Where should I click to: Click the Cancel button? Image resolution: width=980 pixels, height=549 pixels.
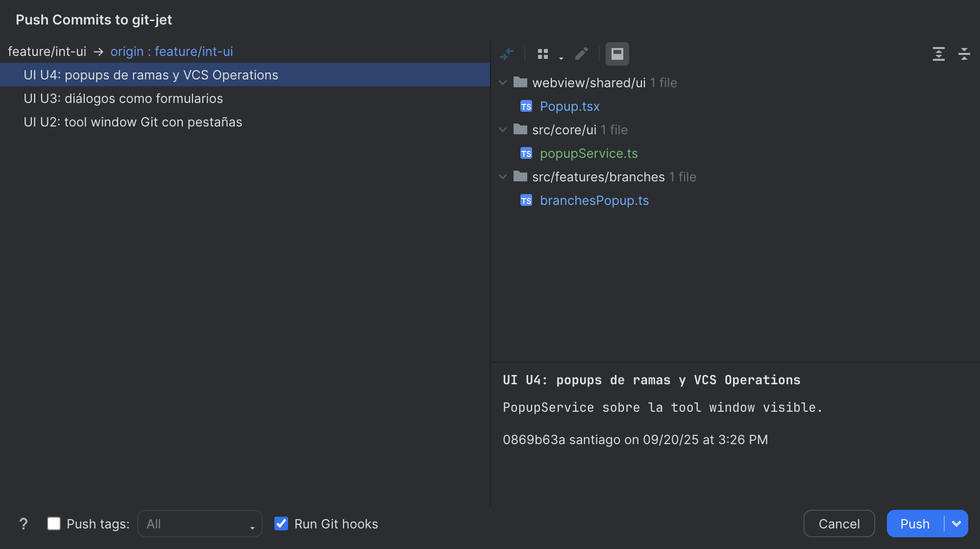pyautogui.click(x=839, y=524)
